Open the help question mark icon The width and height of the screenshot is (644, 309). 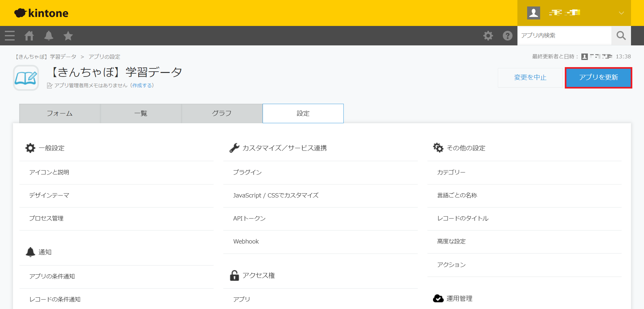(x=507, y=36)
